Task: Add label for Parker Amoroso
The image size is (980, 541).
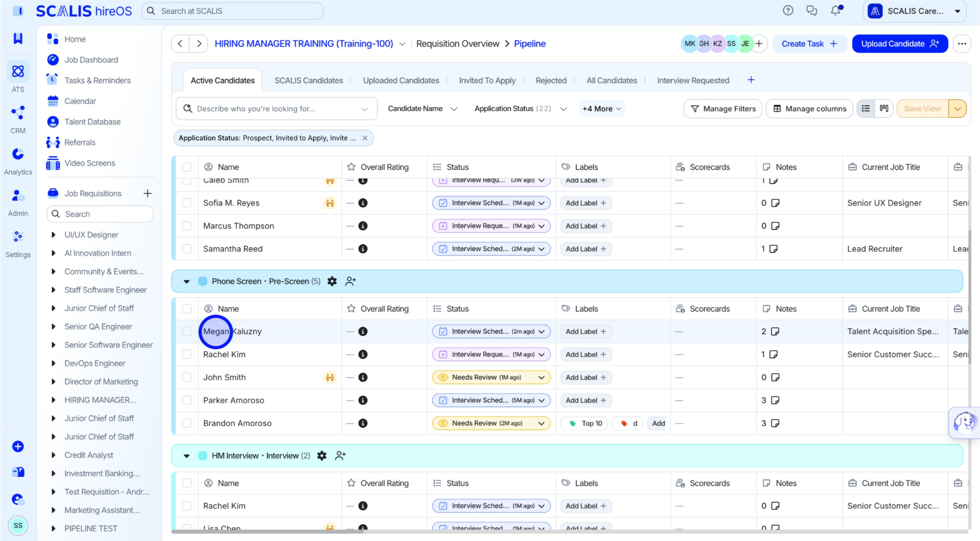Action: (586, 400)
